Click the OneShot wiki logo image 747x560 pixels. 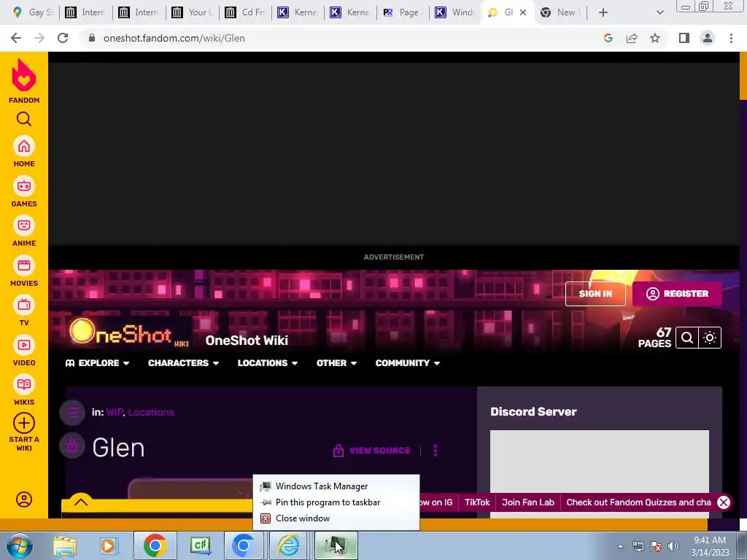tap(128, 332)
